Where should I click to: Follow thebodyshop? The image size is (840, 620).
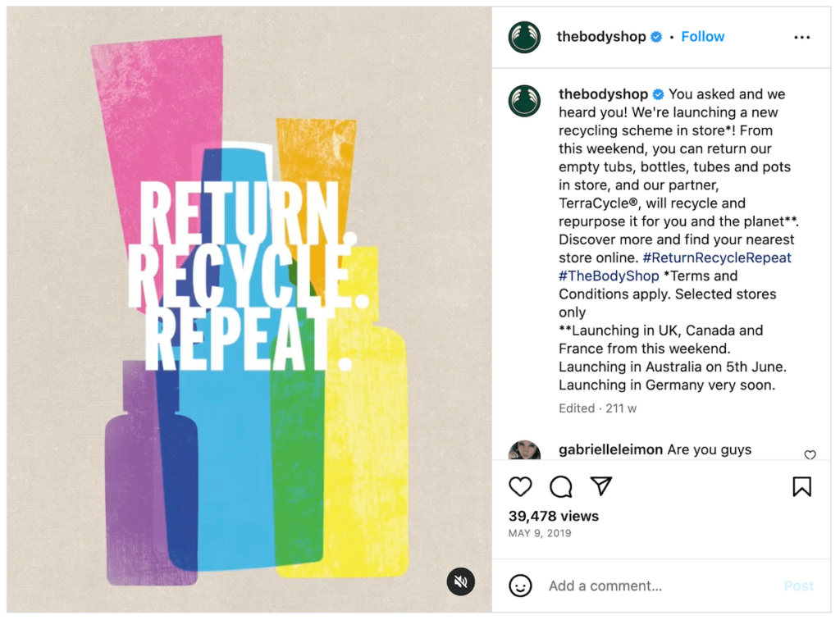[x=702, y=36]
